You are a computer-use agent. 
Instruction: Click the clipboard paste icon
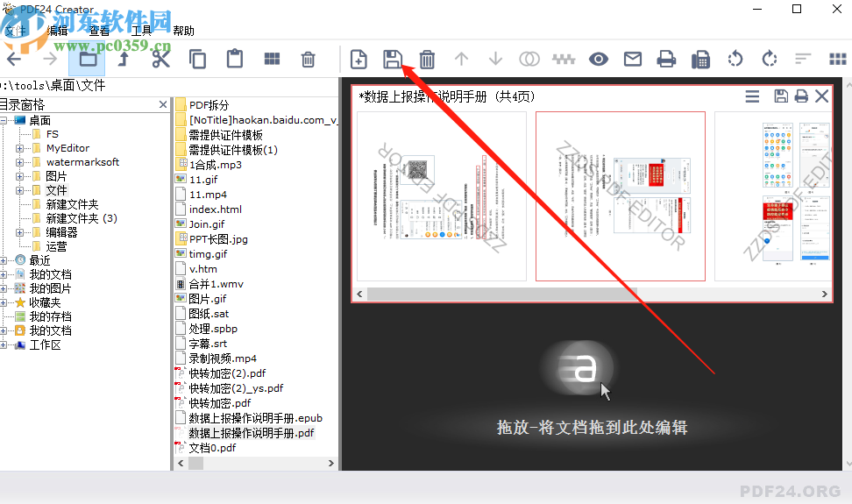[235, 59]
